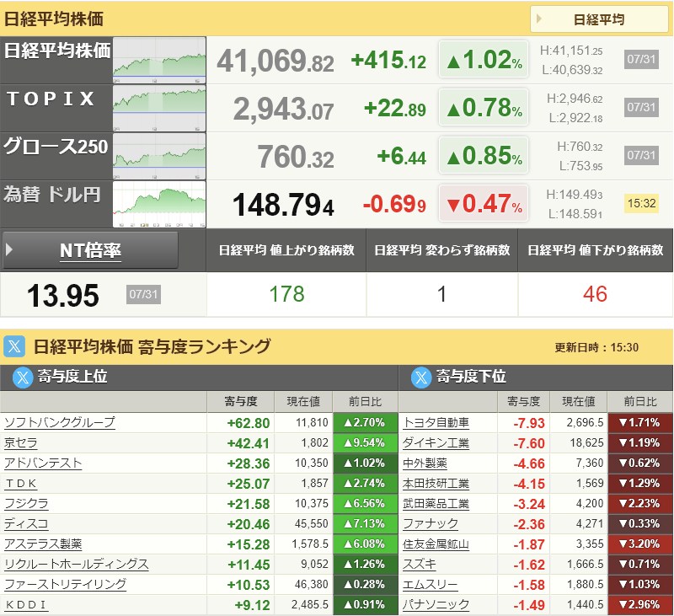
Task: Open the ファナック stock link
Action: coord(431,523)
